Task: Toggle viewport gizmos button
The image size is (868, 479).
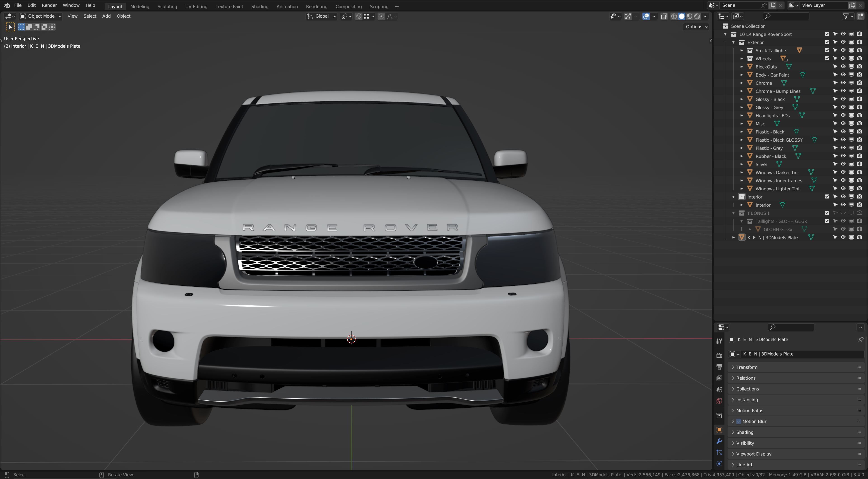Action: pyautogui.click(x=628, y=16)
